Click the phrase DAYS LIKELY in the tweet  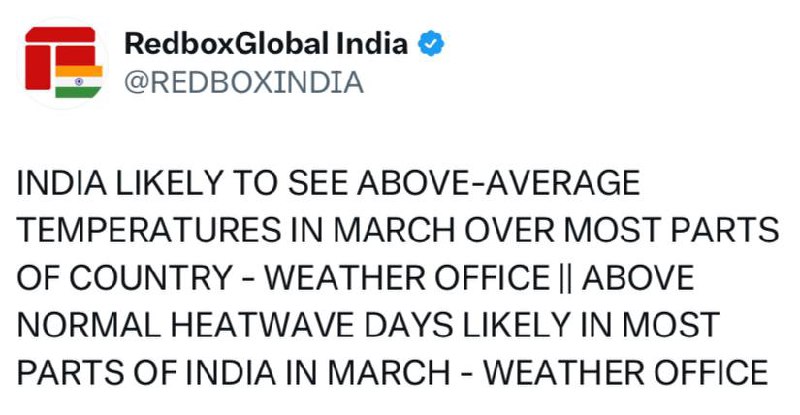click(x=467, y=325)
